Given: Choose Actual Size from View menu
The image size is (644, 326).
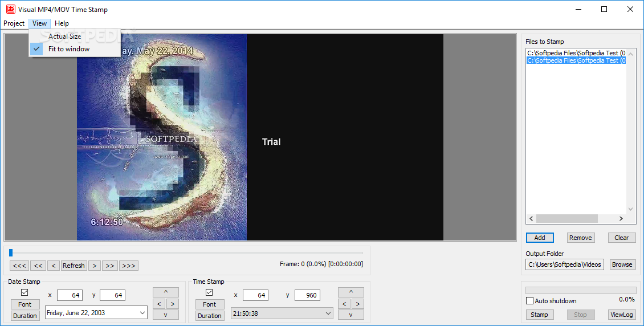Looking at the screenshot, I should (64, 36).
